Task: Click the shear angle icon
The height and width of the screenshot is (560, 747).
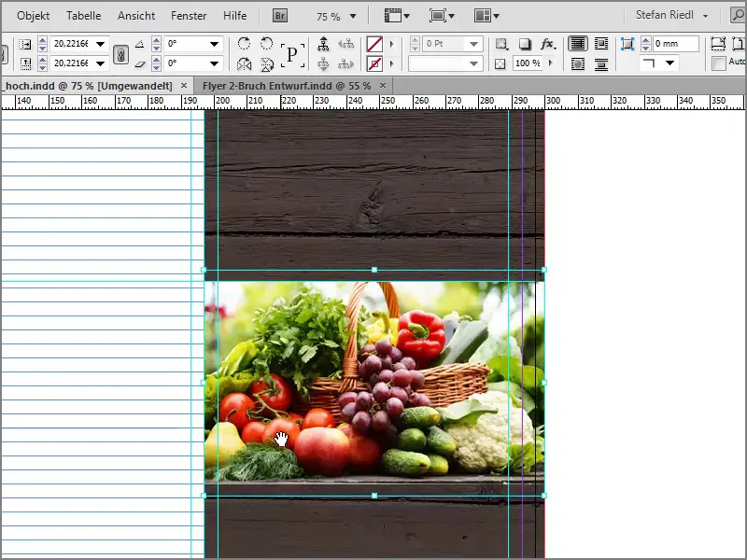Action: 139,63
